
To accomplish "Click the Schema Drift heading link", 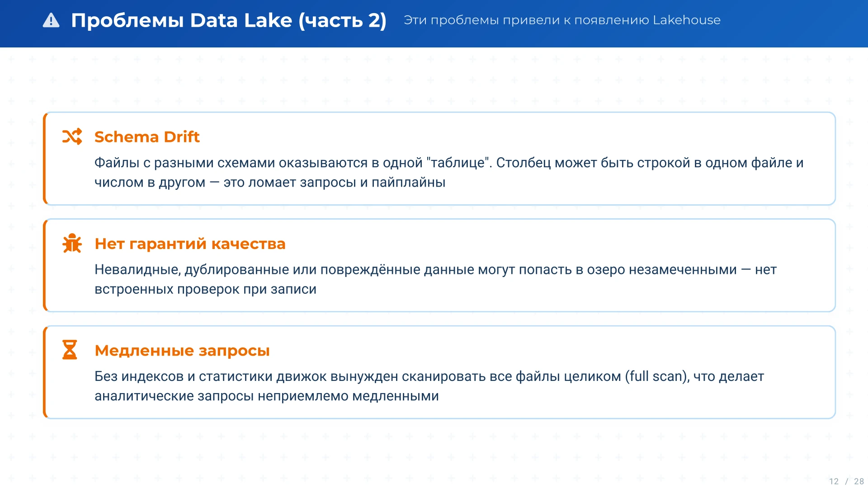I will pos(147,137).
